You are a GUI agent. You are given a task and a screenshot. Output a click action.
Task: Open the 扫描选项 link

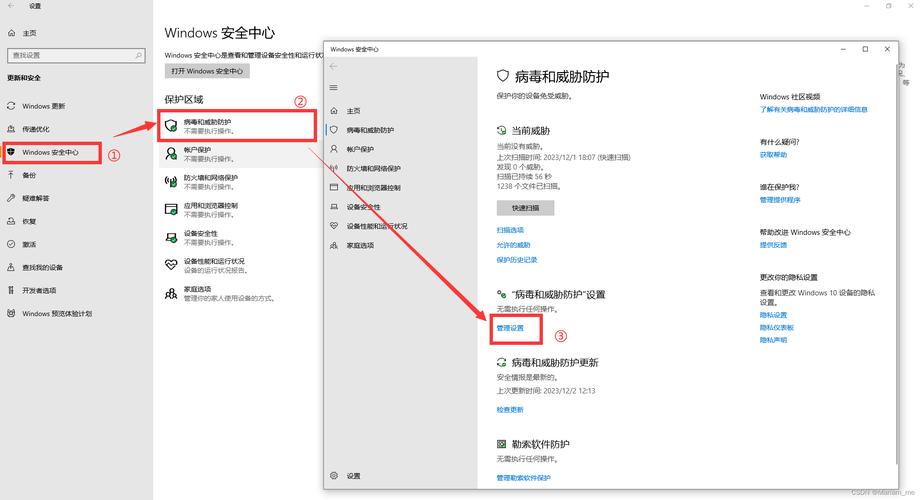510,230
